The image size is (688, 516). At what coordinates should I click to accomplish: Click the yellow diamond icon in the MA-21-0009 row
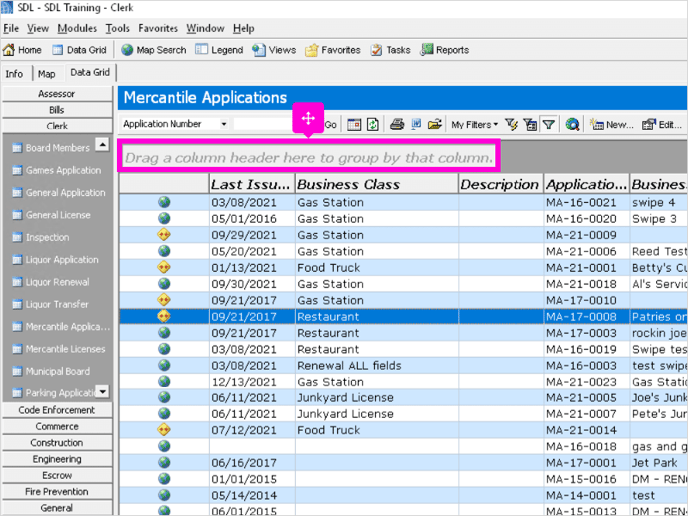pyautogui.click(x=164, y=235)
